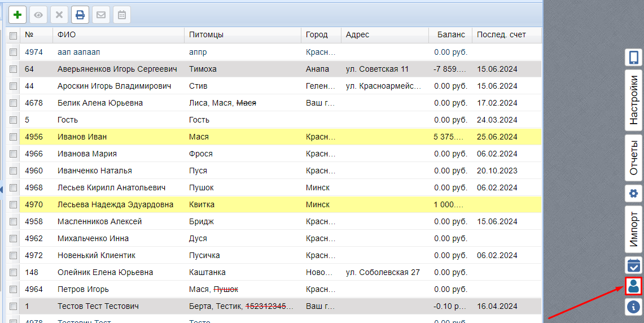
Task: Open the user profile icon in sidebar
Action: (x=633, y=286)
